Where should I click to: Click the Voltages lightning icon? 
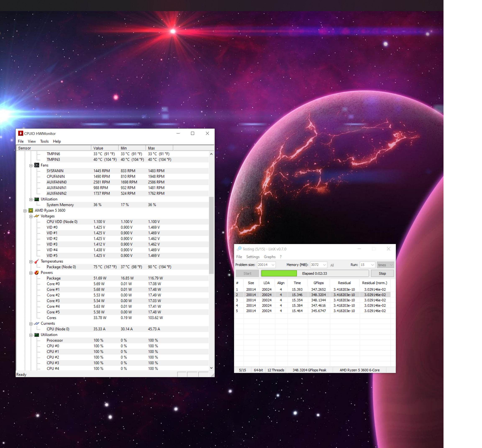click(37, 216)
